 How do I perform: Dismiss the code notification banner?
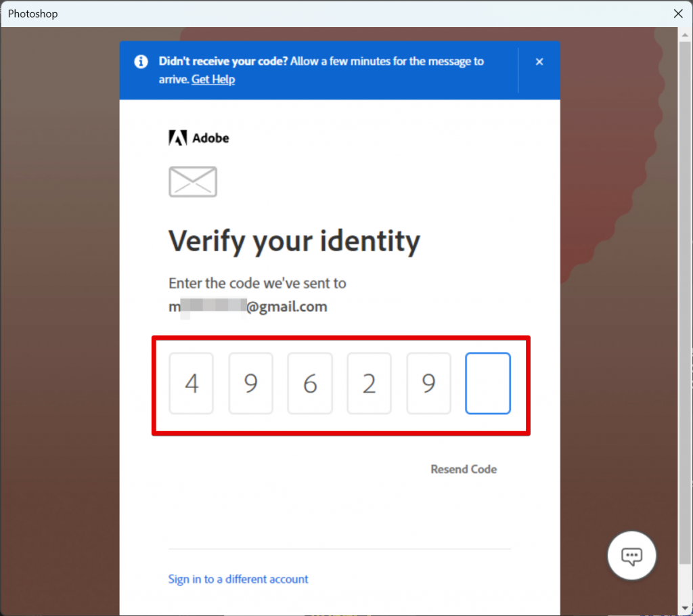(539, 62)
